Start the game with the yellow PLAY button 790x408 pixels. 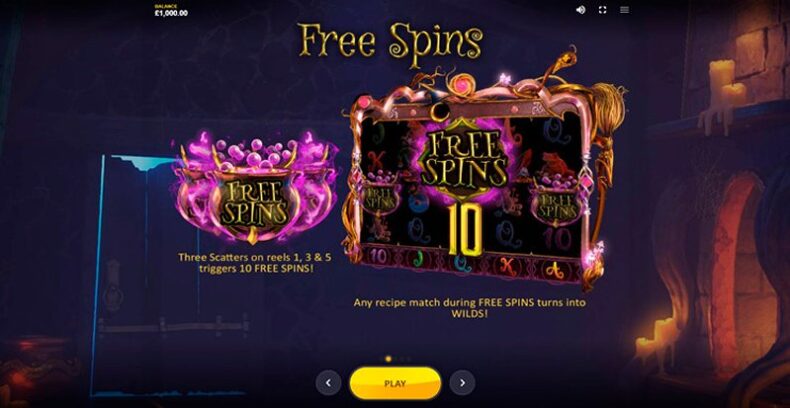(395, 383)
